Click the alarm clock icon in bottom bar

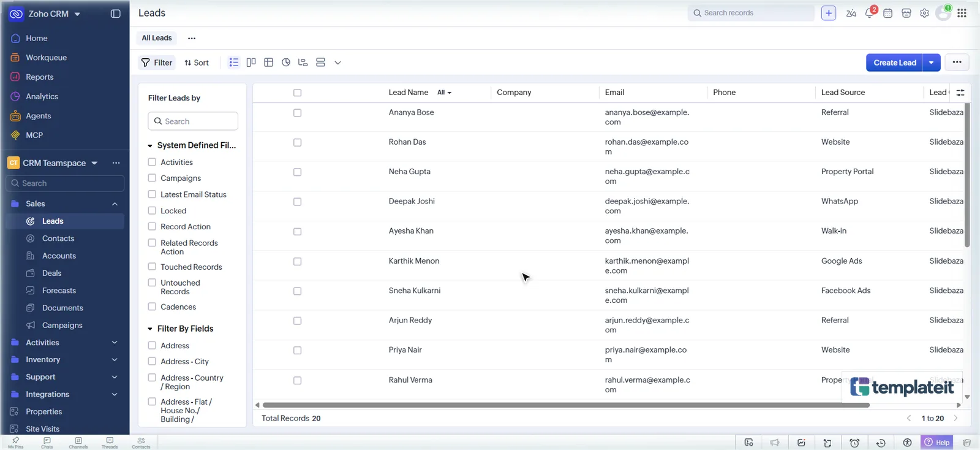pyautogui.click(x=854, y=443)
